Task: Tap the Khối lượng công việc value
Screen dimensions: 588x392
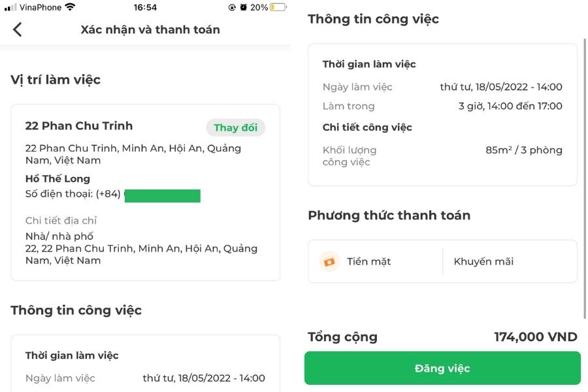Action: 523,150
